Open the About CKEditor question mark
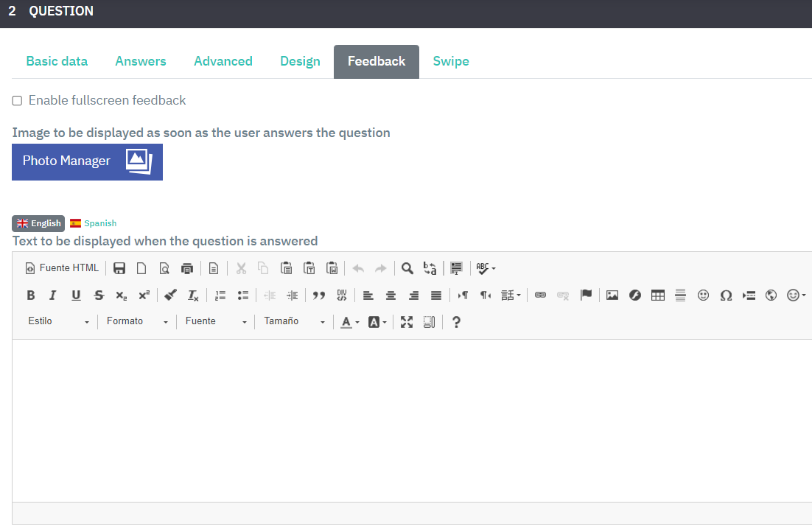This screenshot has width=812, height=532. click(456, 322)
